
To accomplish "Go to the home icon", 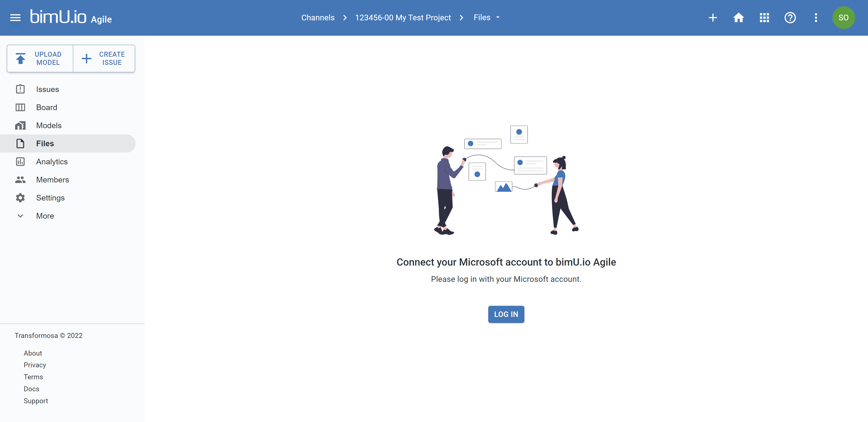I will tap(738, 18).
